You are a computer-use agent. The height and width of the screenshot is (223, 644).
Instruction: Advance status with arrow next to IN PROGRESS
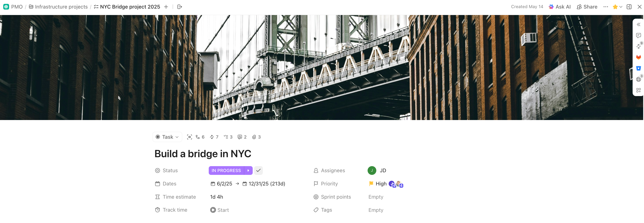tap(248, 171)
